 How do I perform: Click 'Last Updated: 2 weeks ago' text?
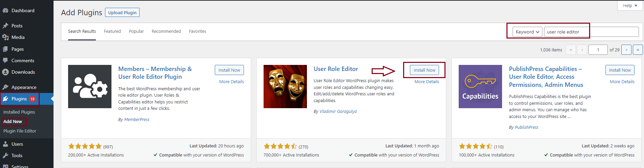click(608, 146)
